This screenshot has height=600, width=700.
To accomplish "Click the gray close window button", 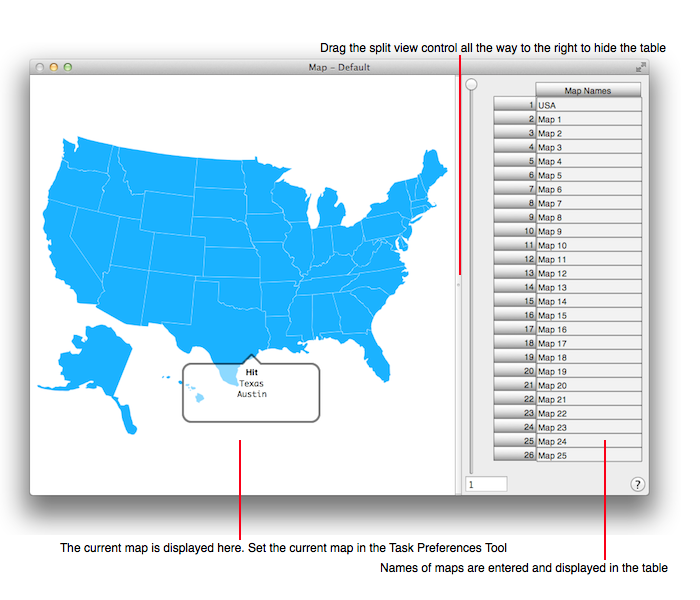I will (40, 67).
